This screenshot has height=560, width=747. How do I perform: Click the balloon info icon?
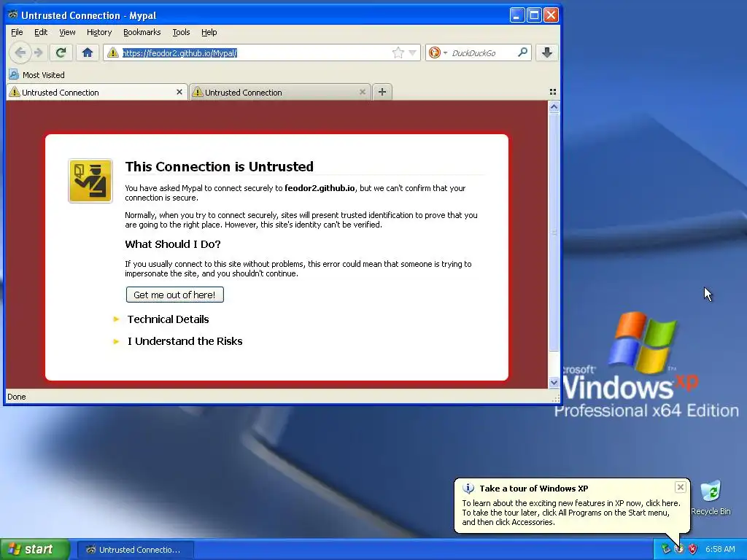point(468,488)
